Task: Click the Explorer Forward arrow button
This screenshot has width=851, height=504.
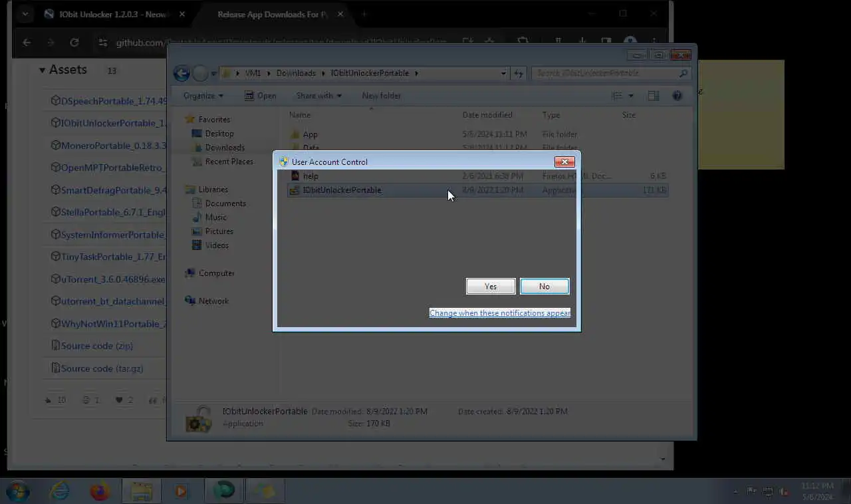Action: coord(200,73)
